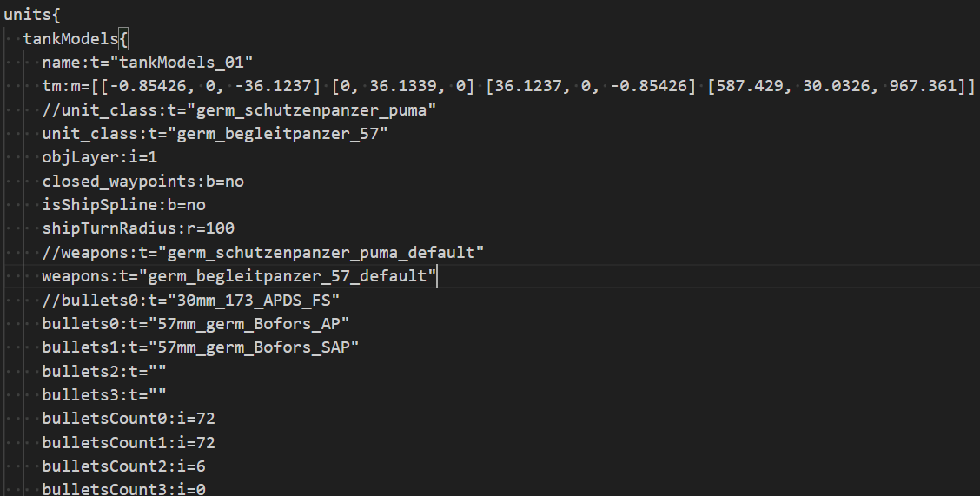Click the tm:m matrix line
Screen dimensions: 980x496
point(508,87)
